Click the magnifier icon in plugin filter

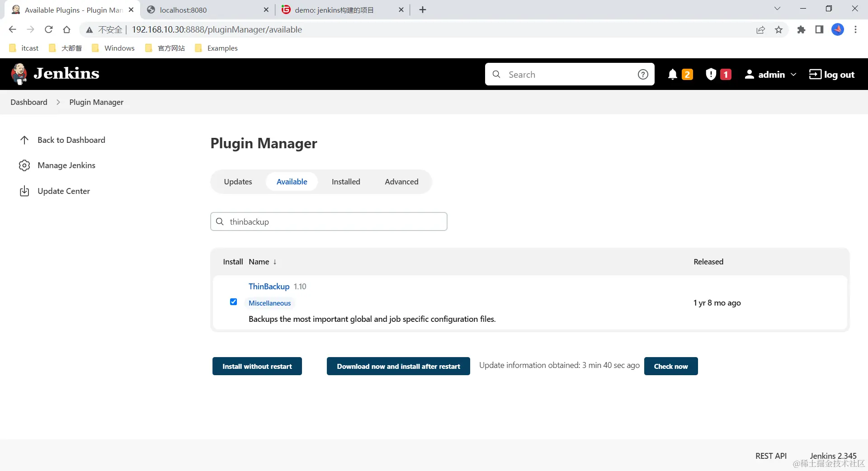coord(220,221)
